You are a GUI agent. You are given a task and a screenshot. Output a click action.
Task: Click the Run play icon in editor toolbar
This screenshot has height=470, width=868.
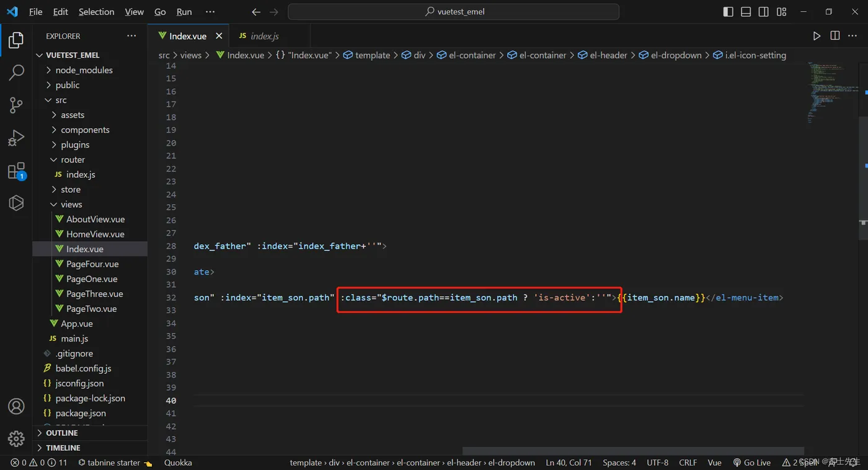pos(817,36)
